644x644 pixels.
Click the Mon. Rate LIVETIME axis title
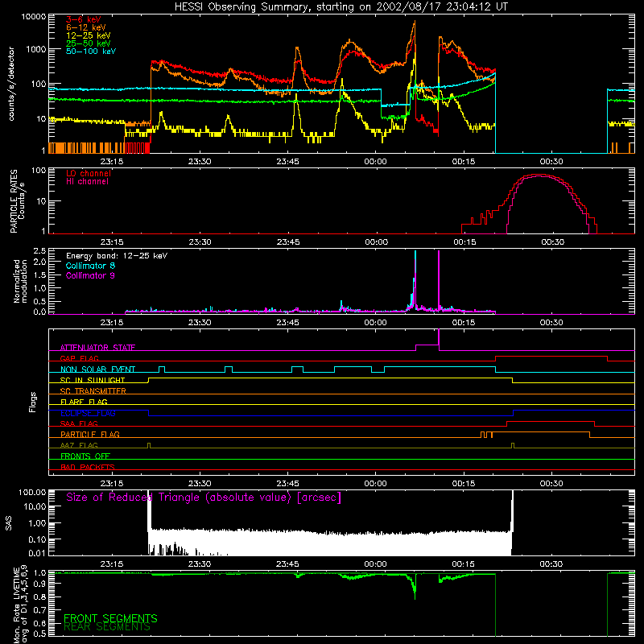coord(20,605)
